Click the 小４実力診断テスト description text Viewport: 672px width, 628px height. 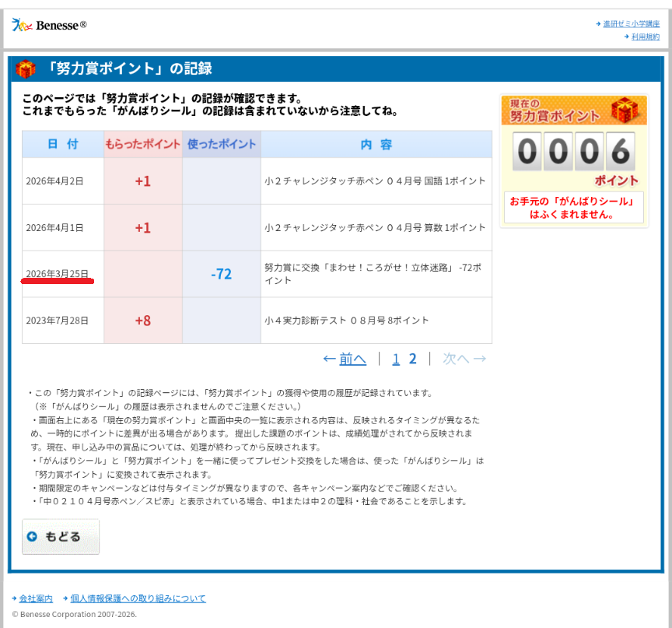click(346, 321)
